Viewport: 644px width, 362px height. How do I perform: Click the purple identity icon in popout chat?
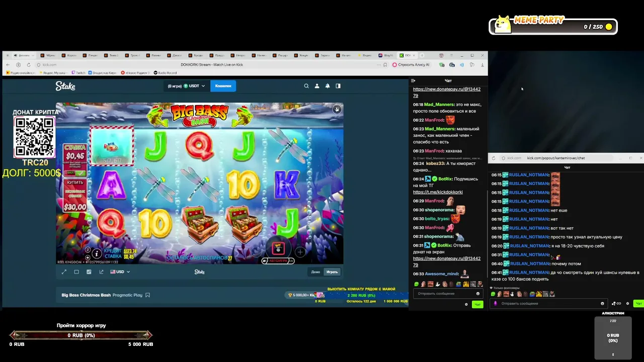pyautogui.click(x=496, y=304)
